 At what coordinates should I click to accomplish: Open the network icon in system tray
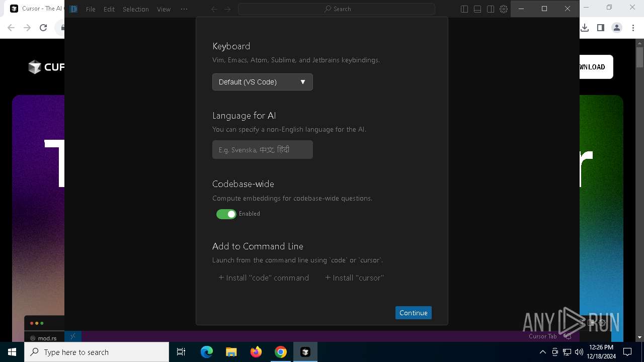click(x=567, y=352)
